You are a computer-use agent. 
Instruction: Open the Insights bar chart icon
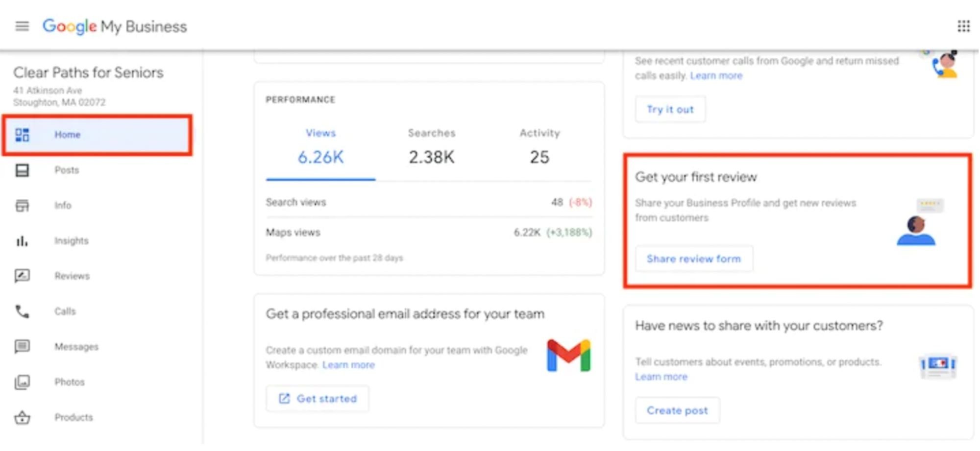22,241
